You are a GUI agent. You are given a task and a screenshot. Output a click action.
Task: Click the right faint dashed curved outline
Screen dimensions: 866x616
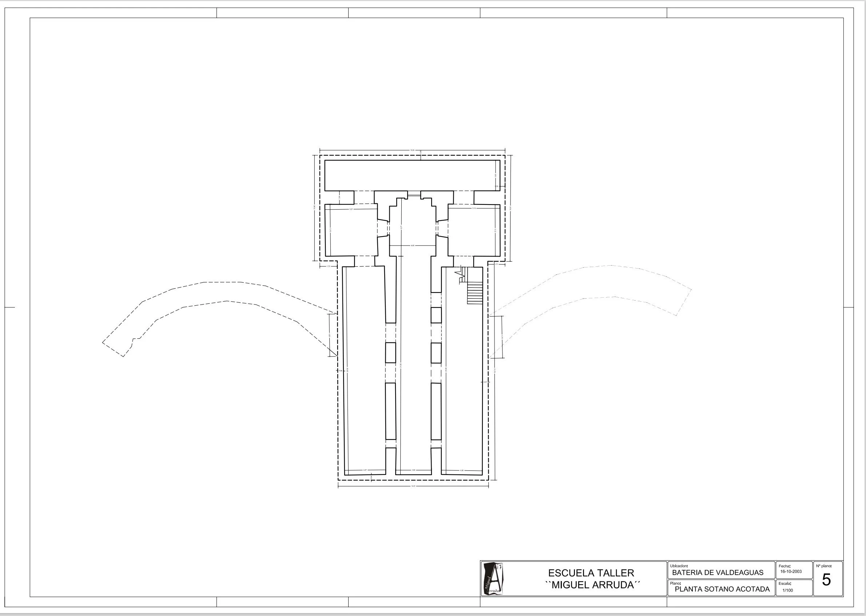pyautogui.click(x=611, y=266)
